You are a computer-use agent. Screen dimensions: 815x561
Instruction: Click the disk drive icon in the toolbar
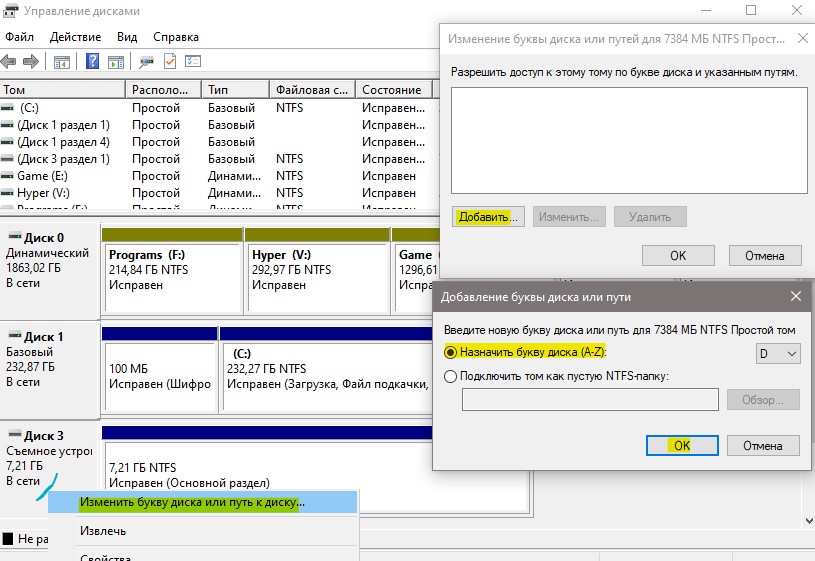(x=147, y=62)
